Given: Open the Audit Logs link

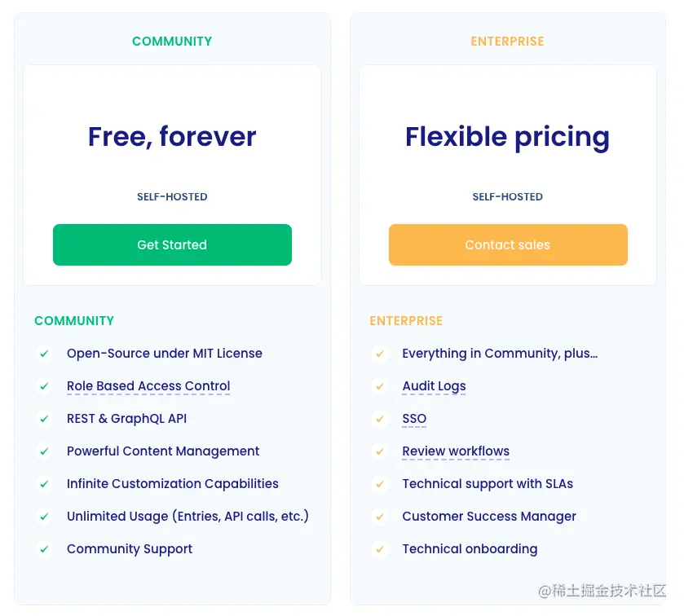Looking at the screenshot, I should click(434, 386).
